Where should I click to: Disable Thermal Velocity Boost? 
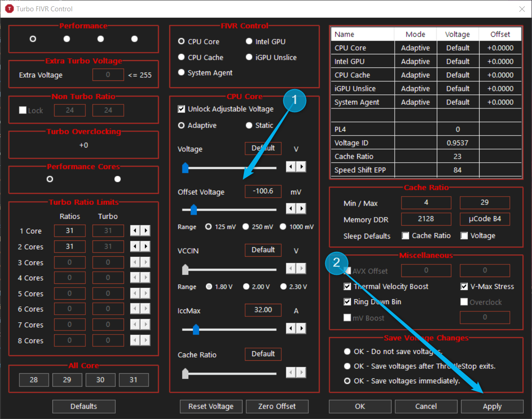point(347,287)
